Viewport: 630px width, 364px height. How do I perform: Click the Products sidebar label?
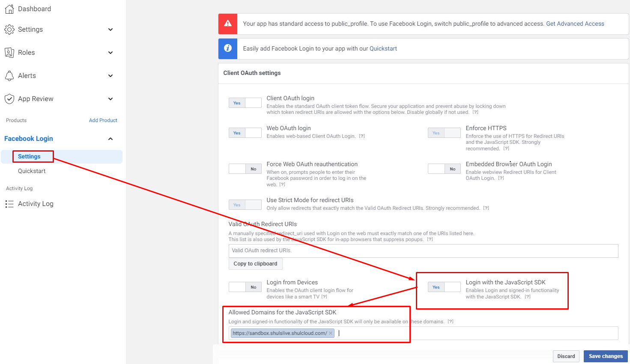16,120
